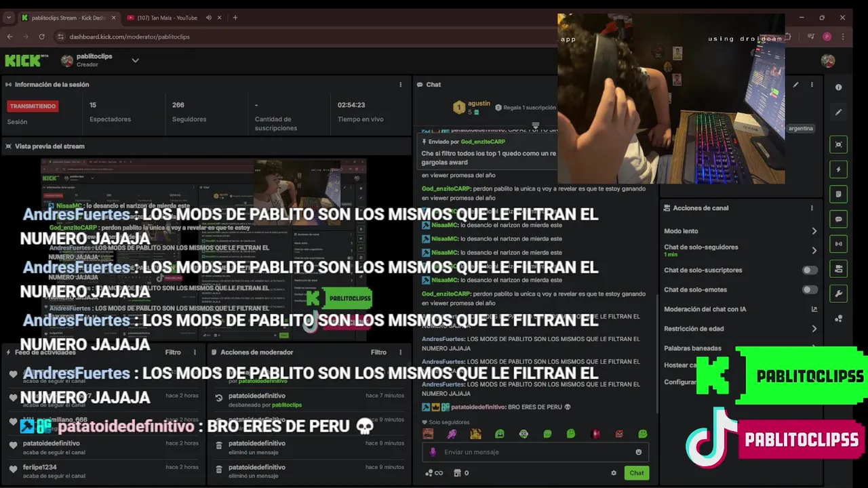Expand Chat de solo-seguidores settings
This screenshot has height=488, width=868.
(814, 250)
